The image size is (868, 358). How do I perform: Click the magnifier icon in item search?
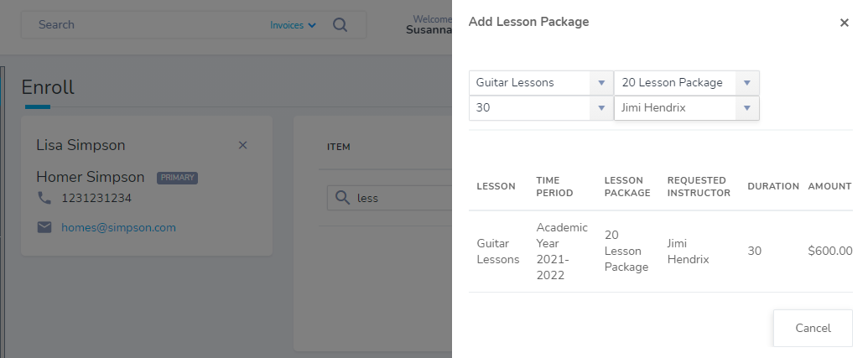click(343, 198)
